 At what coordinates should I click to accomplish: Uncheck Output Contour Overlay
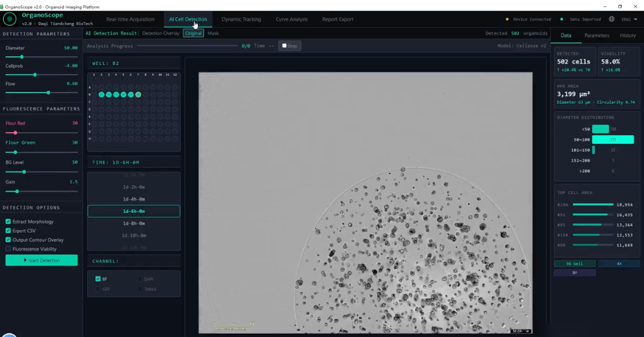coord(8,239)
